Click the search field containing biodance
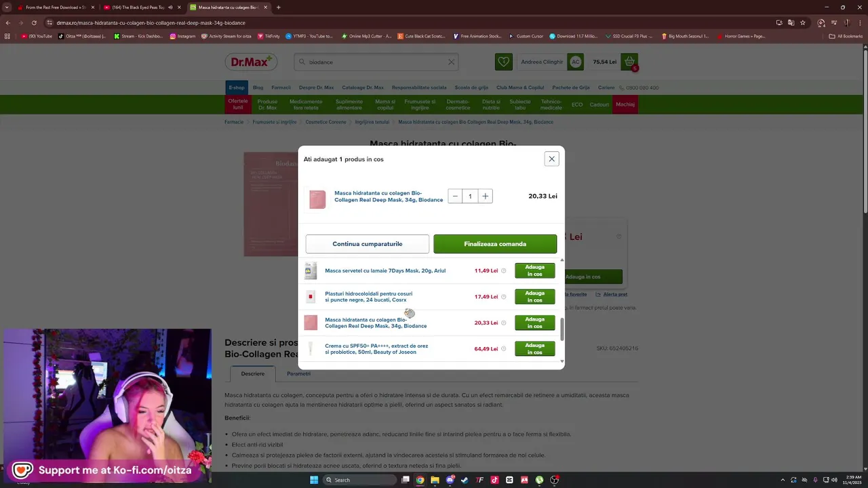 376,62
